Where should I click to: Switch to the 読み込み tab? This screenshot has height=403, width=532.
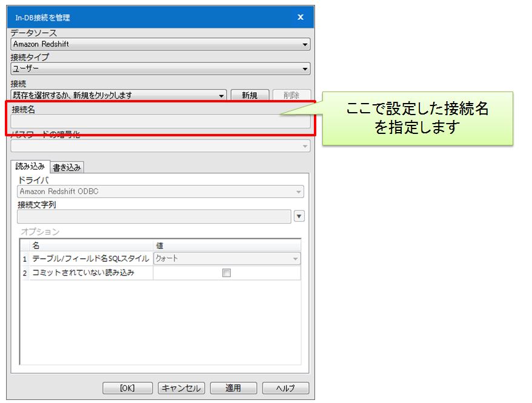(30, 166)
